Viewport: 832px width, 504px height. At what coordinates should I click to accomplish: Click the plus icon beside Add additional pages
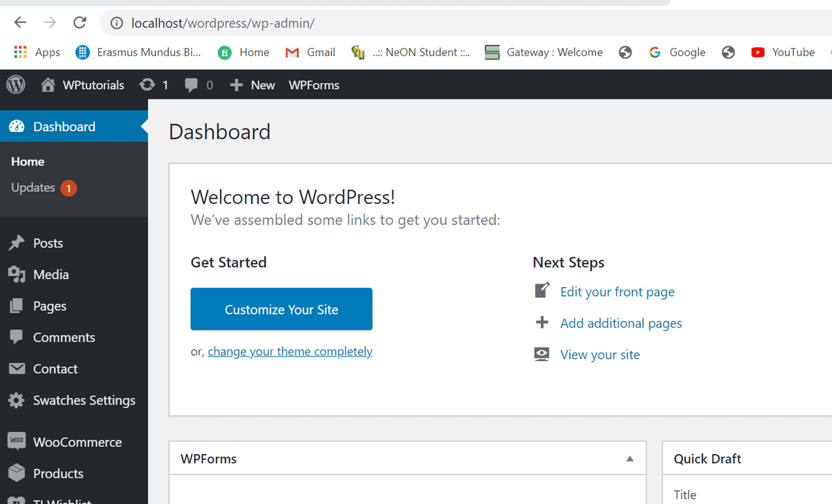point(542,322)
